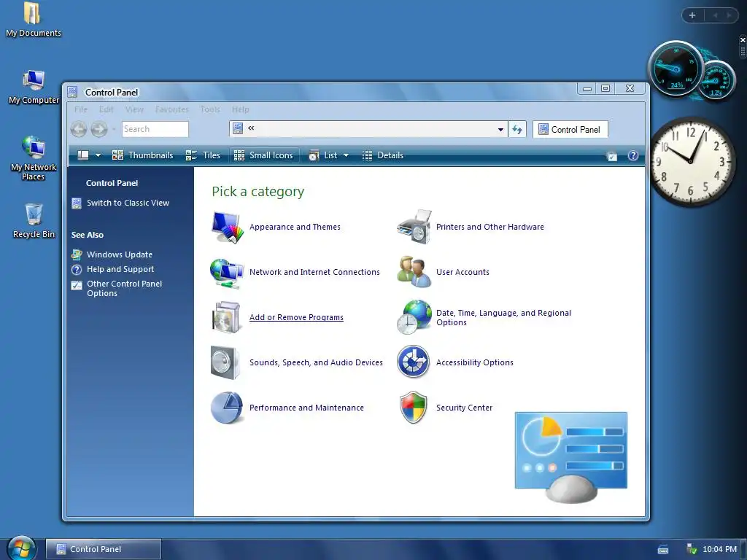Click the Windows Start orb
The height and width of the screenshot is (560, 747).
pos(21,548)
